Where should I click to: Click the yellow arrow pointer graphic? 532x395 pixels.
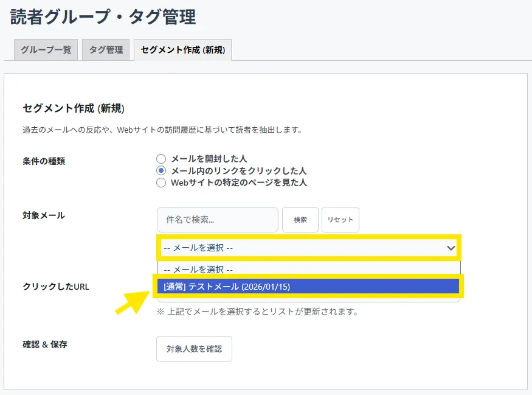point(132,301)
